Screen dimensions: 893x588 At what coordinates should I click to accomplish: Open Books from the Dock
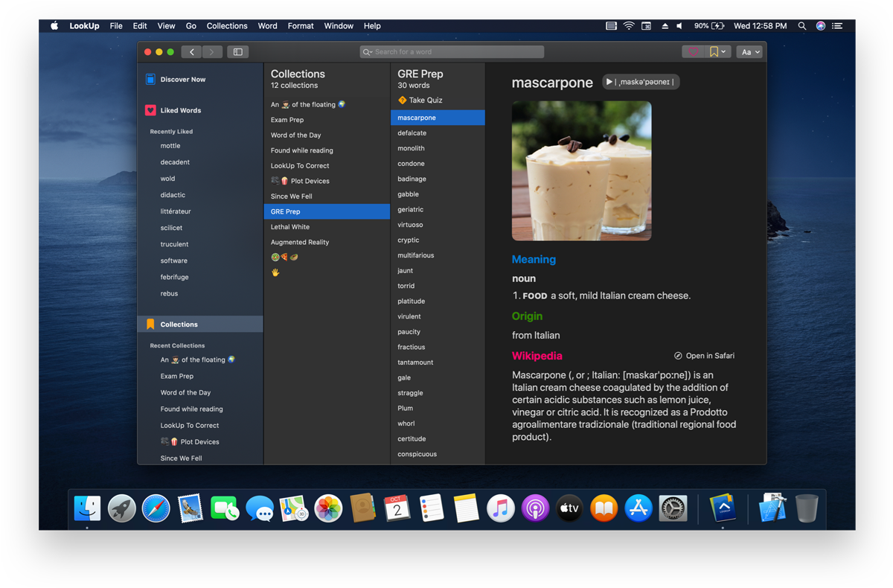tap(604, 508)
